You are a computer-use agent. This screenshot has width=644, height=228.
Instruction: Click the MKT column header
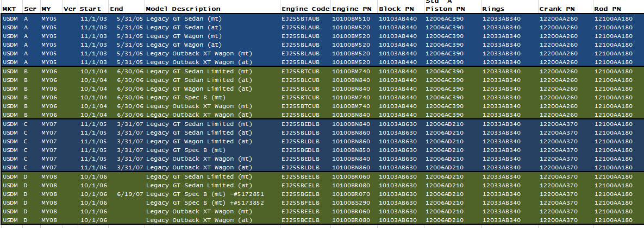click(10, 9)
